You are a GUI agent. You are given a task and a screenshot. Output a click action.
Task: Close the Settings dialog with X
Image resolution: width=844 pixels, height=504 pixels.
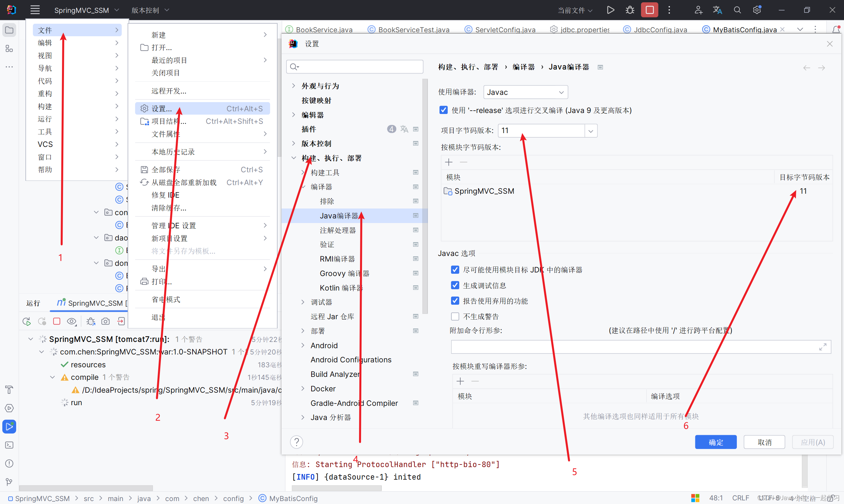[830, 44]
